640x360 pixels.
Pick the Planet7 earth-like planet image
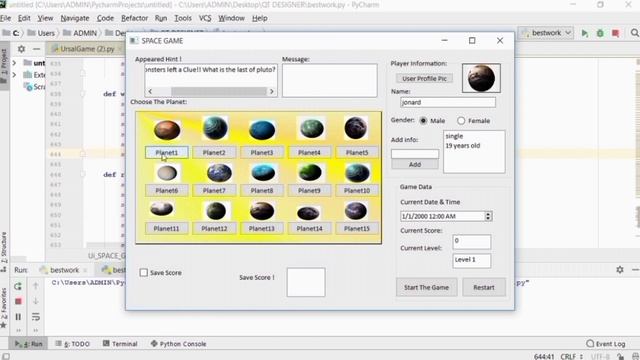coord(219,173)
